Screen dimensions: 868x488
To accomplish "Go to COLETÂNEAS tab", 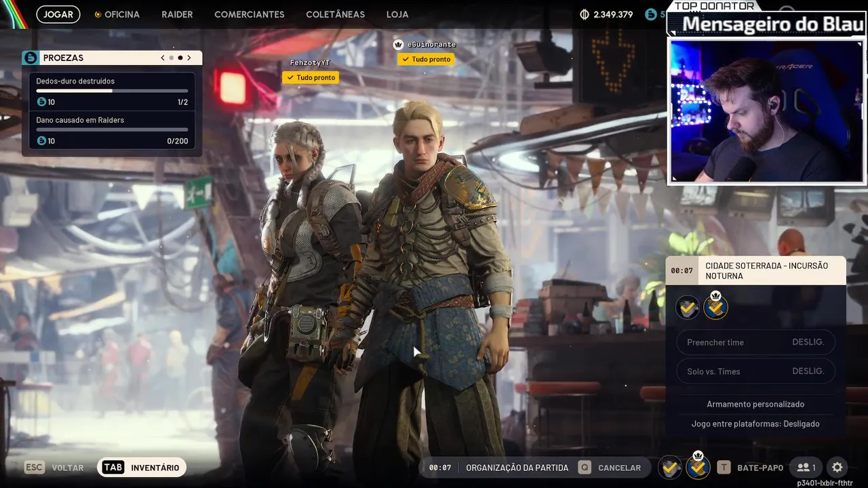I will tap(335, 14).
